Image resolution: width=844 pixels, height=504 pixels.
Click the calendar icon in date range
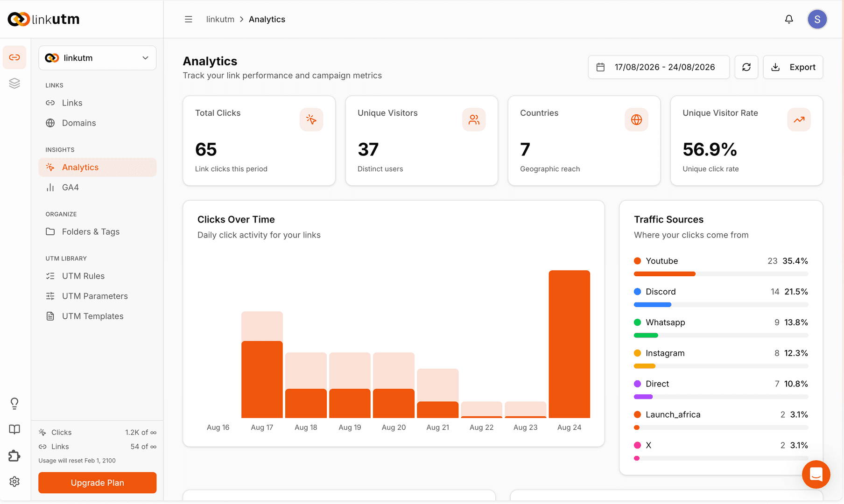point(601,67)
